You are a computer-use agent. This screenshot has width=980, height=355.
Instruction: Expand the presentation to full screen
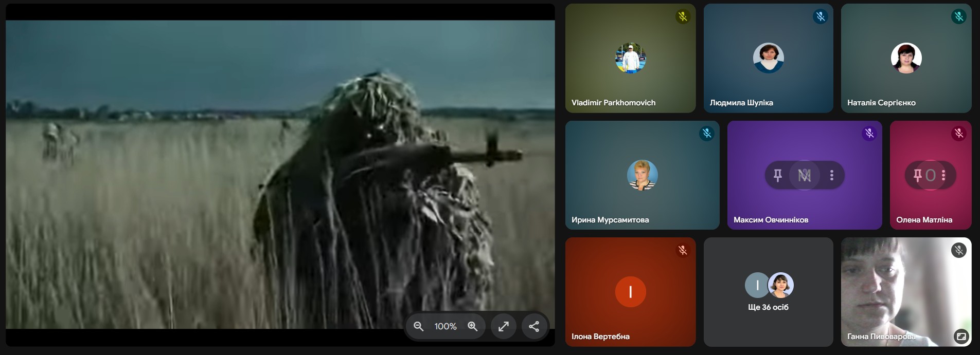click(504, 326)
